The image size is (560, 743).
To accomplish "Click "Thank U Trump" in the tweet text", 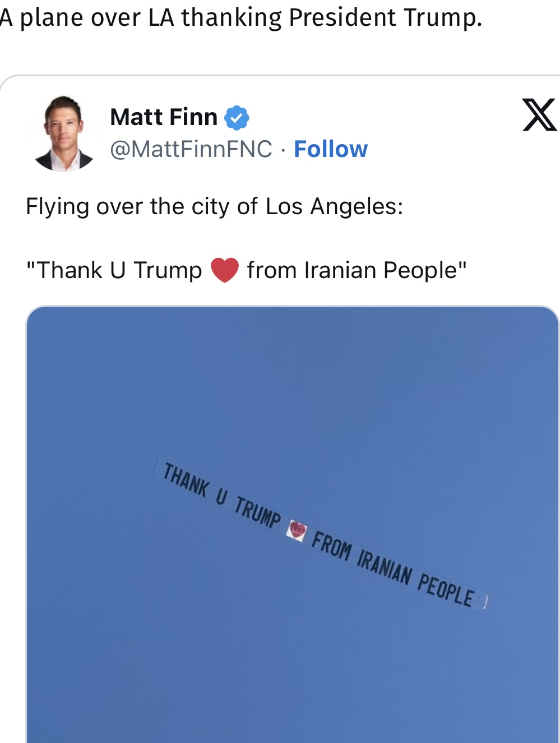I will [115, 270].
